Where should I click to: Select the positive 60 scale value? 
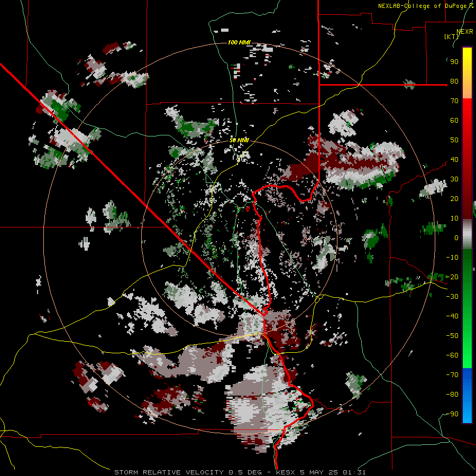[454, 121]
